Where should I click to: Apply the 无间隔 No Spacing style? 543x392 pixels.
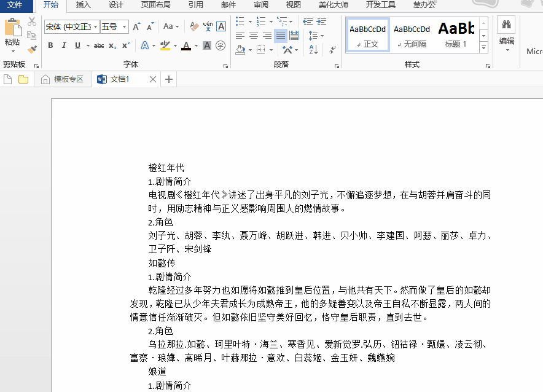click(412, 35)
